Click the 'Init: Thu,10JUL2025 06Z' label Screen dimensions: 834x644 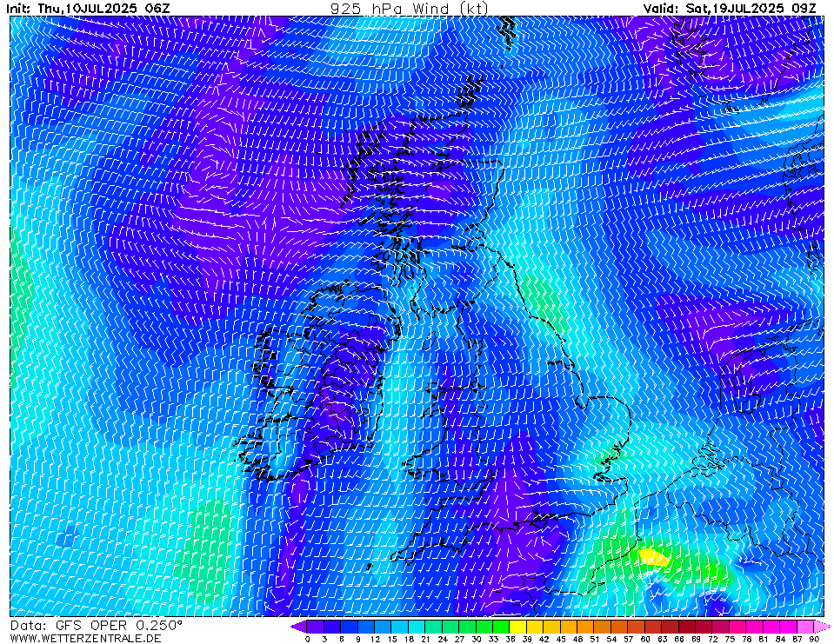[x=87, y=8]
